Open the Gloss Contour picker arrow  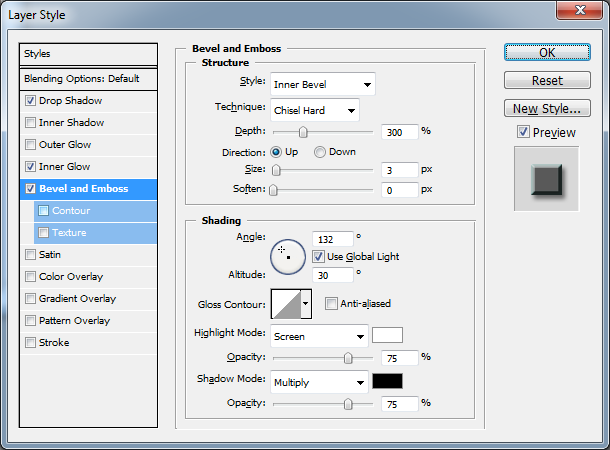306,304
